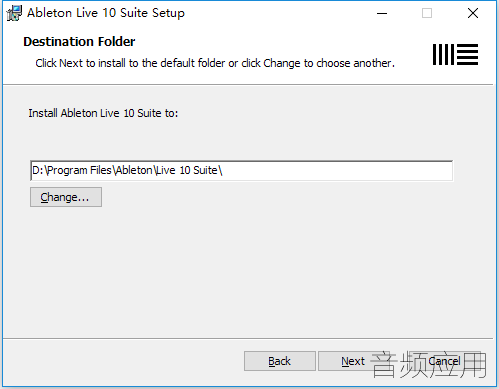
Task: Place cursor after 'Live 10 Suite\' in path
Action: coord(223,171)
